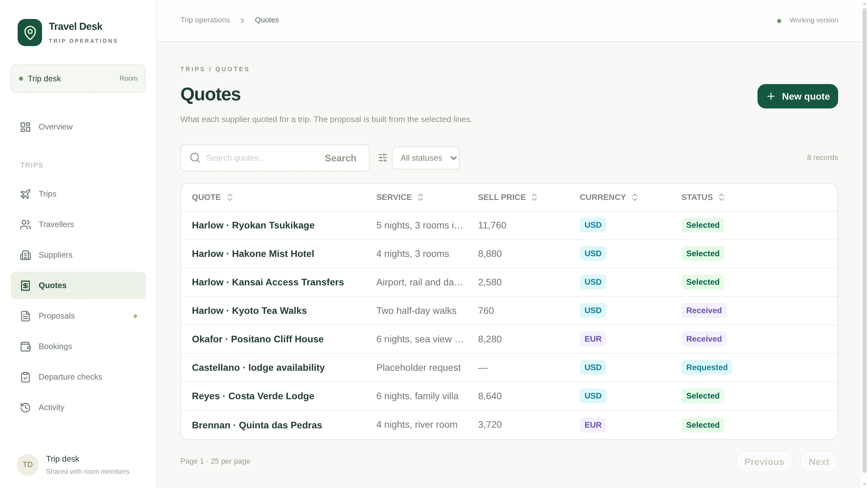Open Brennan · Quinta das Pedras quote
The width and height of the screenshot is (868, 488).
coord(257,425)
